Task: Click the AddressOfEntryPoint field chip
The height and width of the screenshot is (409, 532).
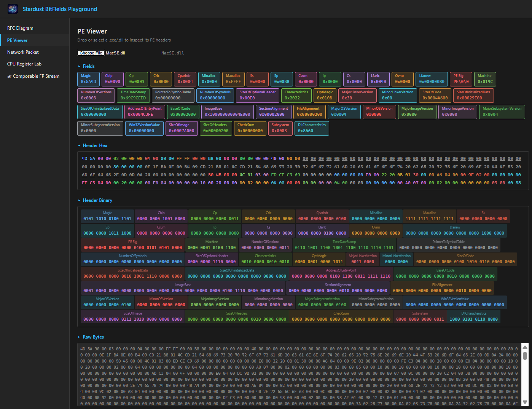Action: coord(145,112)
